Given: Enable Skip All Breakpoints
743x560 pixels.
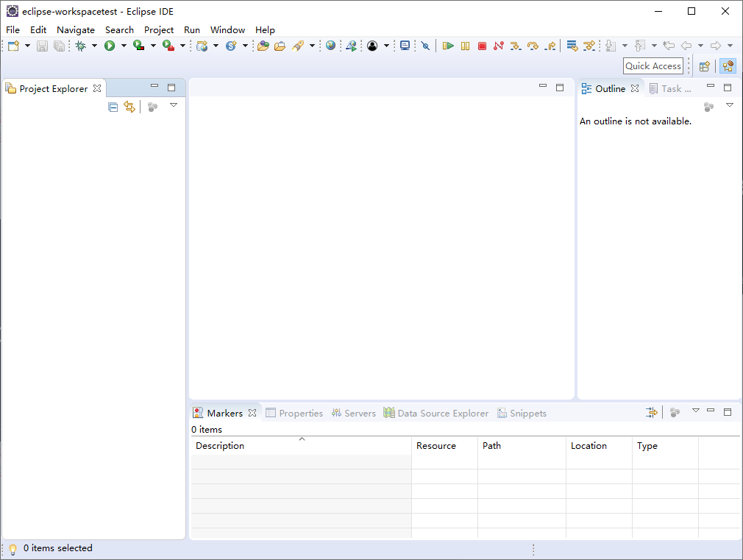Looking at the screenshot, I should point(425,45).
